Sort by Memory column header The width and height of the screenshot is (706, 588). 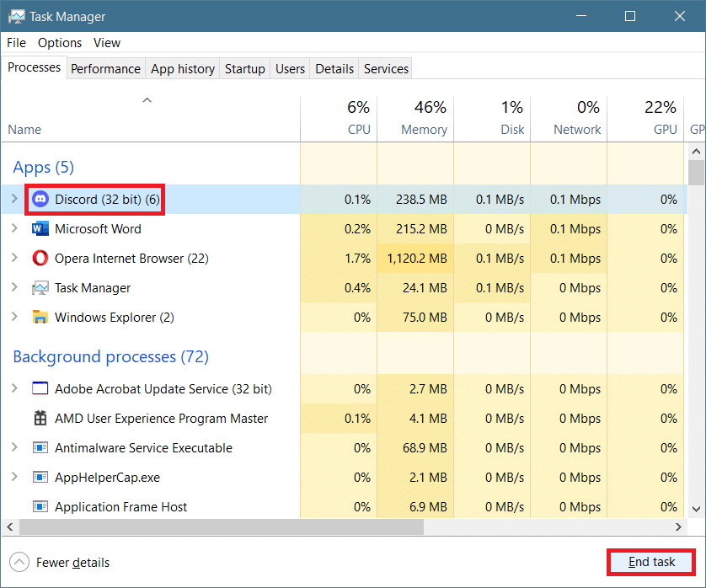[415, 119]
